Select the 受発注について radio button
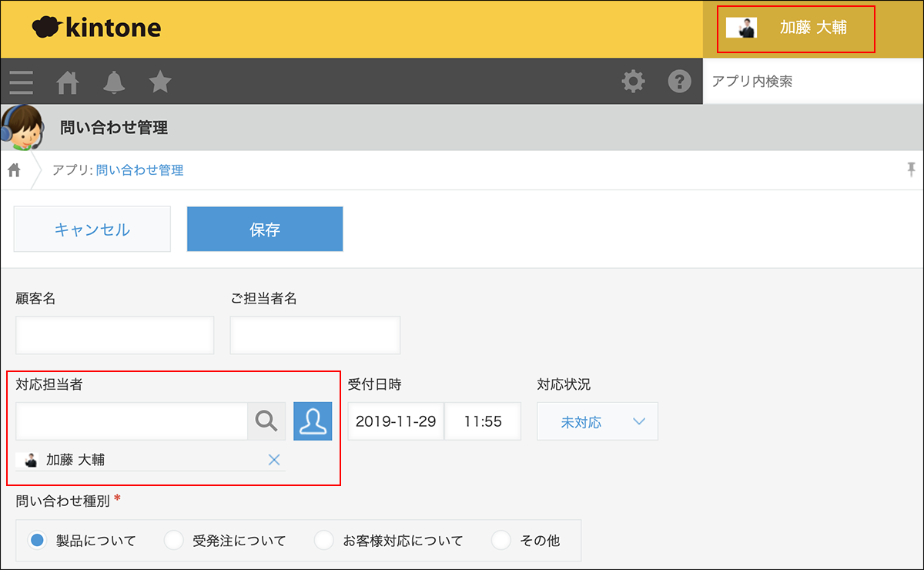Image resolution: width=924 pixels, height=570 pixels. (173, 541)
